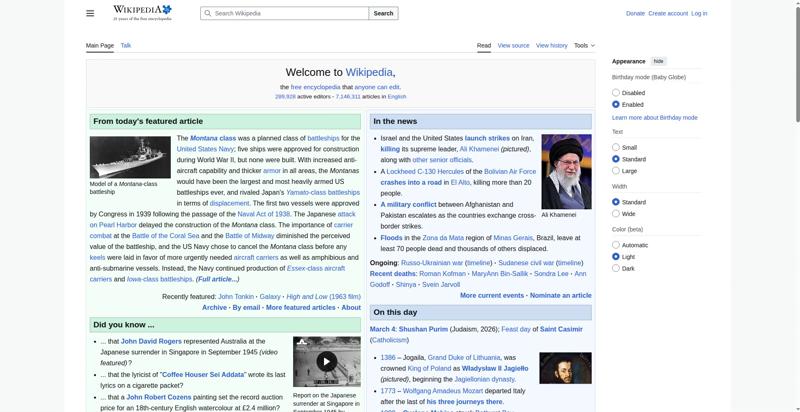The height and width of the screenshot is (412, 800).
Task: Enable the Dark color mode
Action: (x=616, y=269)
